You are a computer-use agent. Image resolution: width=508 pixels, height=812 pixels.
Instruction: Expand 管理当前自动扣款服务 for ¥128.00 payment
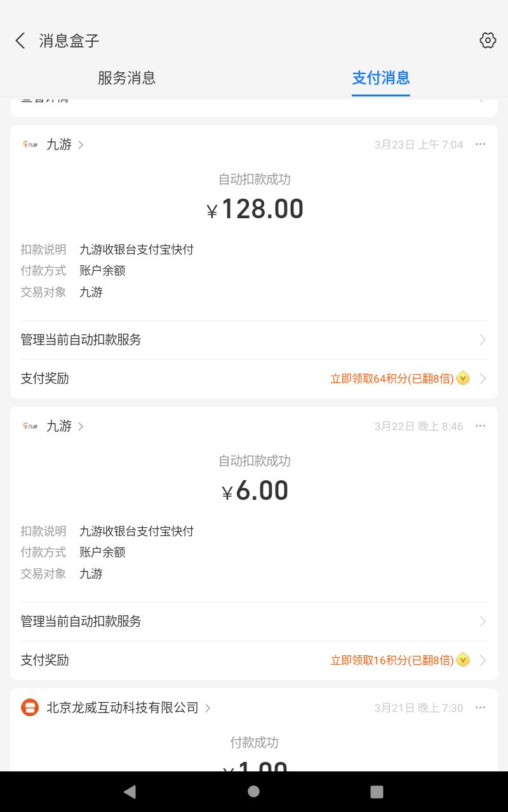tap(254, 340)
